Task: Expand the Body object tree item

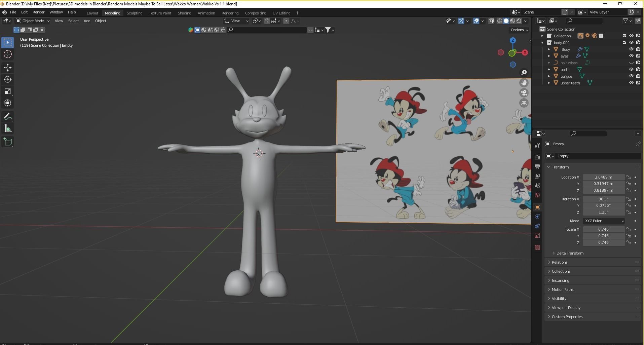Action: tap(549, 49)
